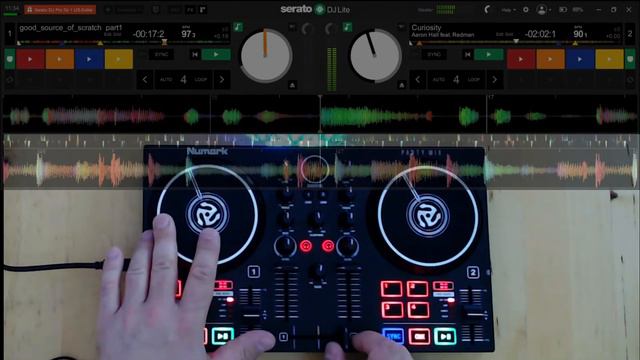Screen dimensions: 640x360
Task: Click the deck 1 loop icon below pads
Action: click(10, 80)
